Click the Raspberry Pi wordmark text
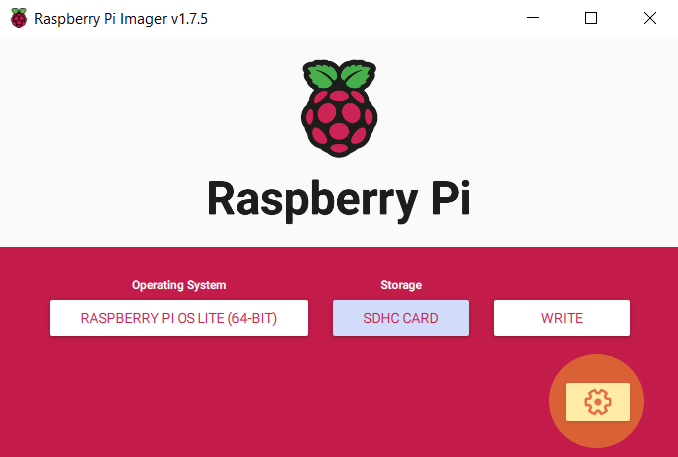This screenshot has width=678, height=457. [x=339, y=200]
